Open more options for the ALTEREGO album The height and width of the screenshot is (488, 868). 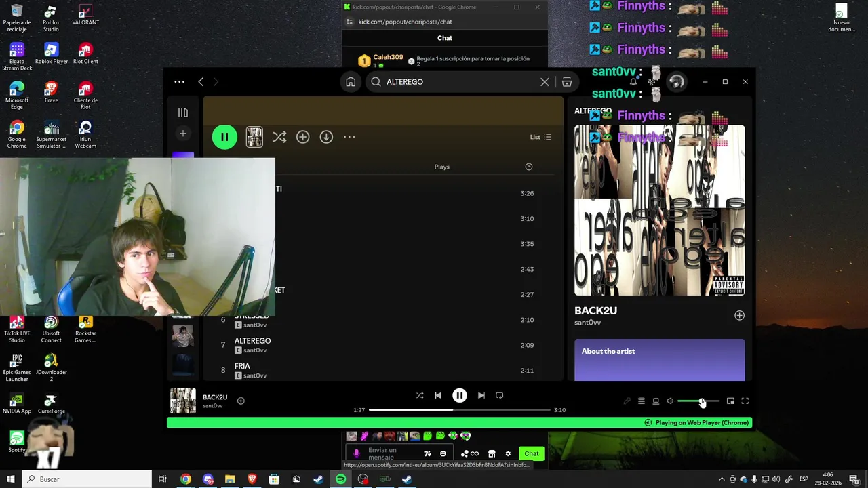click(x=349, y=137)
